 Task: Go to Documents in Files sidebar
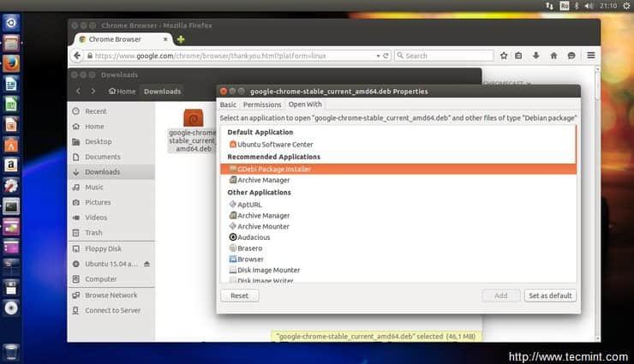point(102,157)
